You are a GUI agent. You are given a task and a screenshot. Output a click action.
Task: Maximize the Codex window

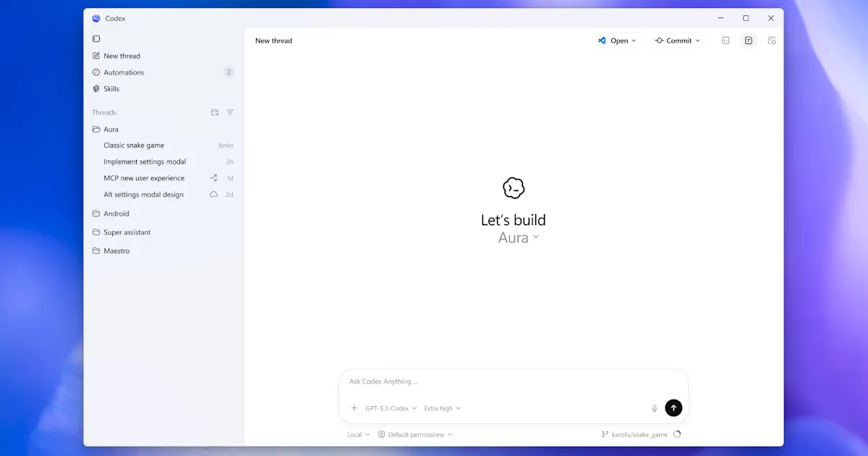click(x=746, y=18)
